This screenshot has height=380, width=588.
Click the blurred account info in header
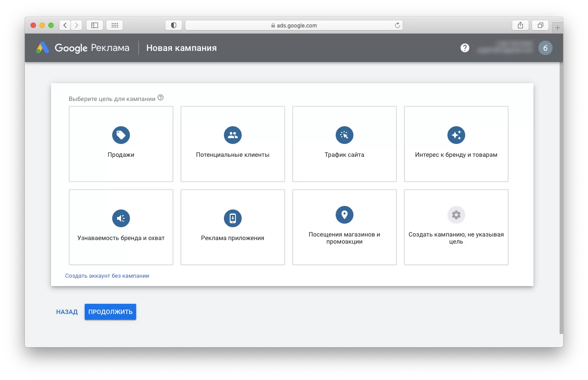(504, 48)
